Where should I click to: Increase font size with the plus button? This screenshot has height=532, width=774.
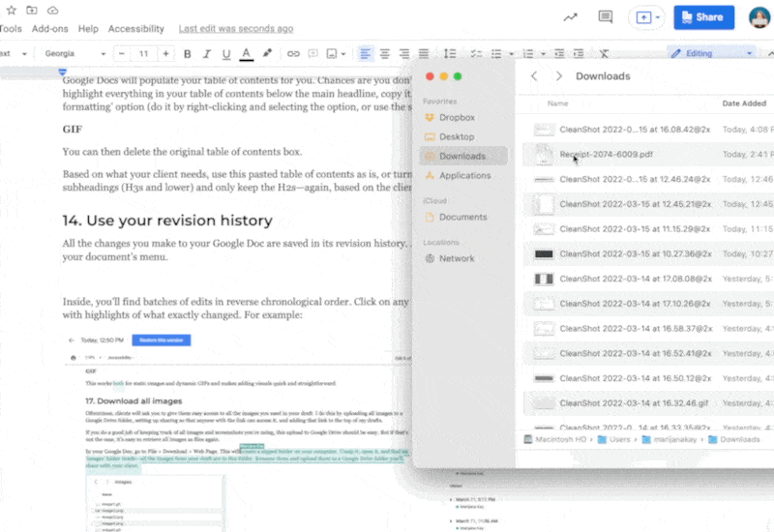(166, 53)
